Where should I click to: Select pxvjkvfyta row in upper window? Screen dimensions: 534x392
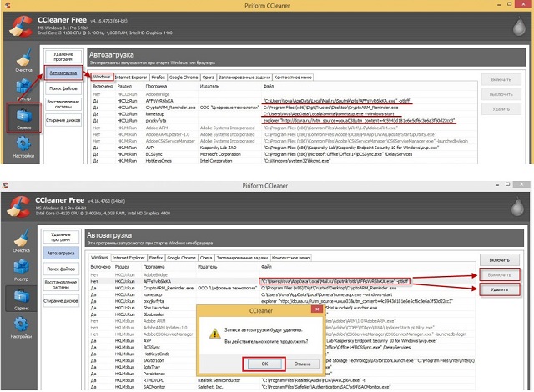pos(285,121)
